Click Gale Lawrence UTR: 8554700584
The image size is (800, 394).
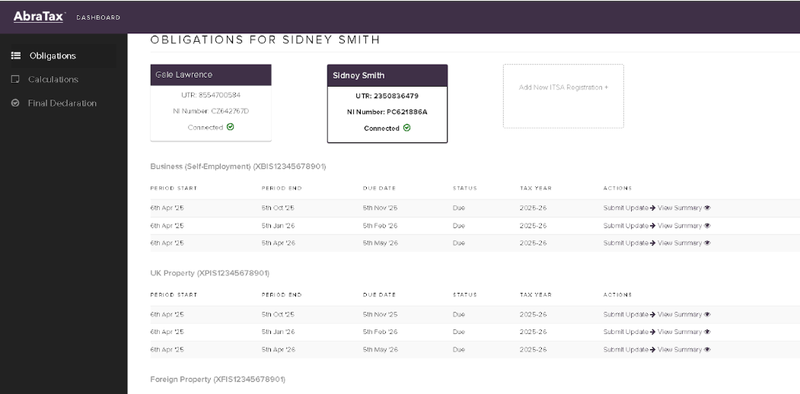click(x=211, y=95)
